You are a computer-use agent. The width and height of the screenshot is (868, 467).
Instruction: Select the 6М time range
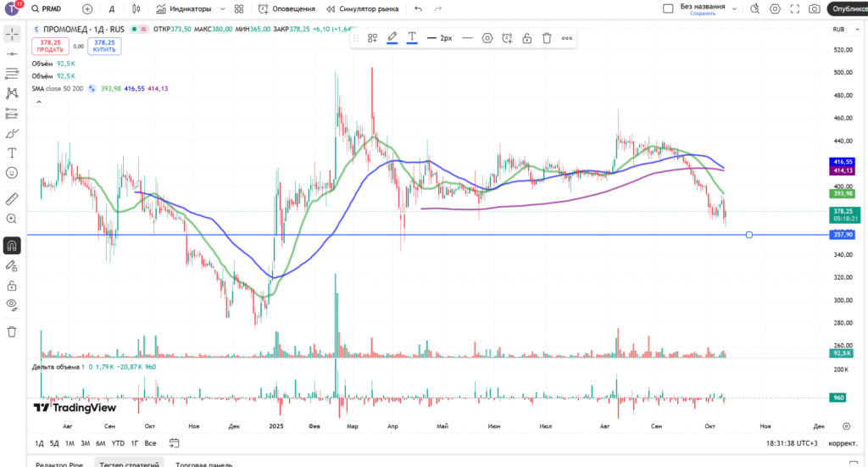pyautogui.click(x=101, y=443)
